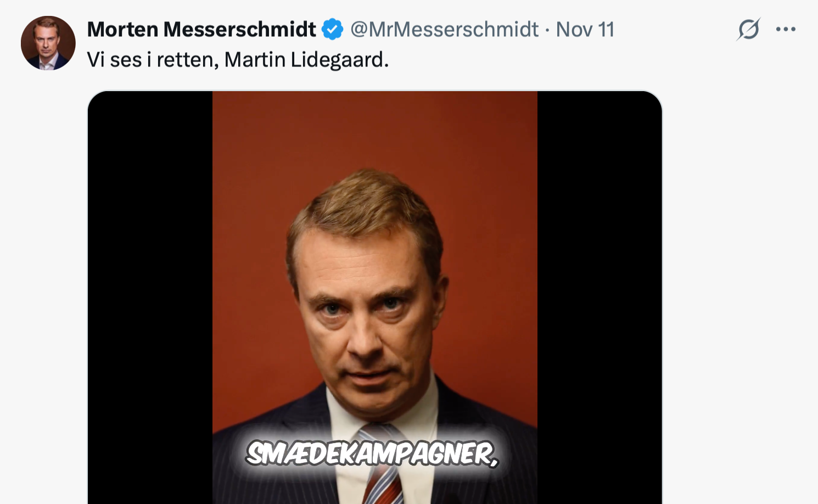Click the Morten Messerschmidt display name
Image resolution: width=818 pixels, height=504 pixels.
[x=201, y=30]
